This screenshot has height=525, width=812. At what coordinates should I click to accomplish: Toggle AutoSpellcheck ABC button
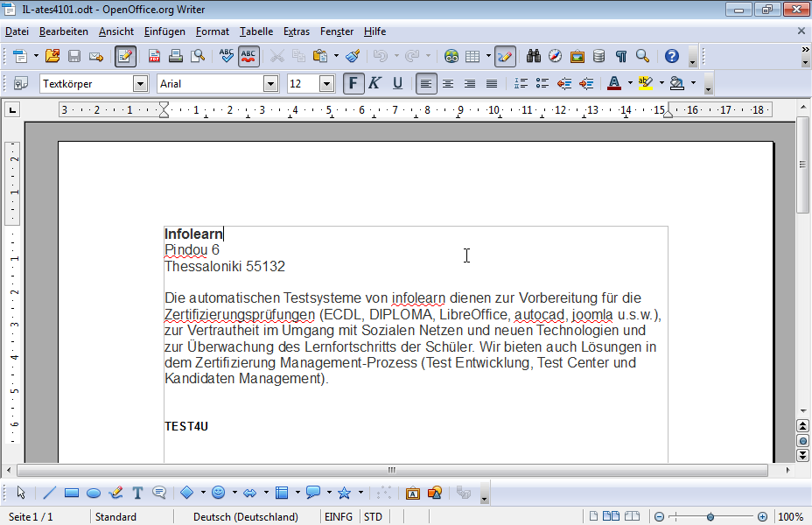(248, 56)
